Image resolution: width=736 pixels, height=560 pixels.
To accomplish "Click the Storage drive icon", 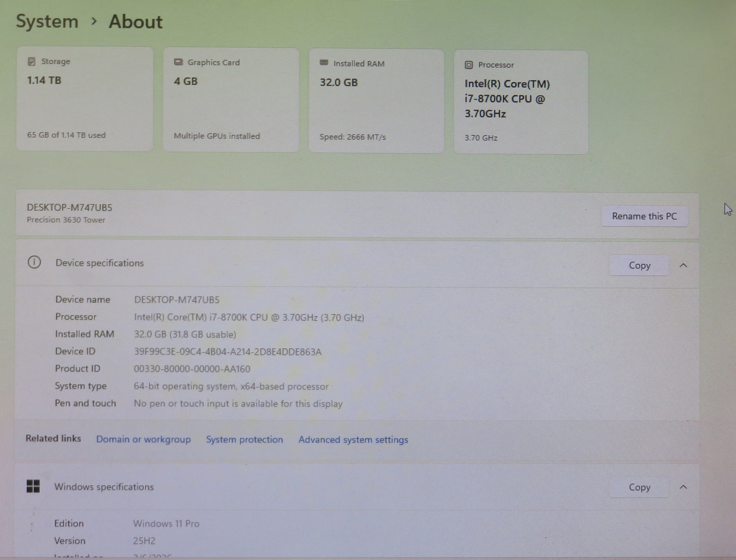I will pyautogui.click(x=33, y=61).
